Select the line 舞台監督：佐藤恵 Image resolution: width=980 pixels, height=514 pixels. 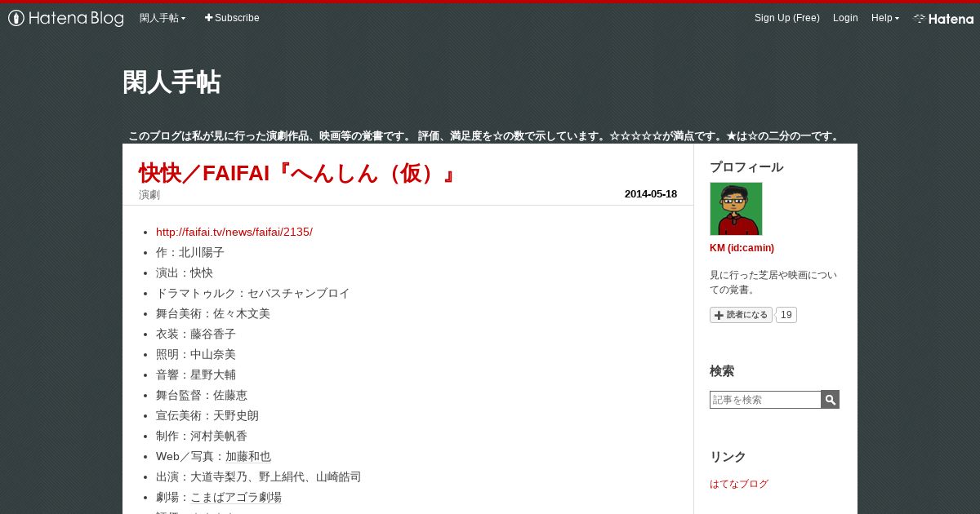[202, 395]
